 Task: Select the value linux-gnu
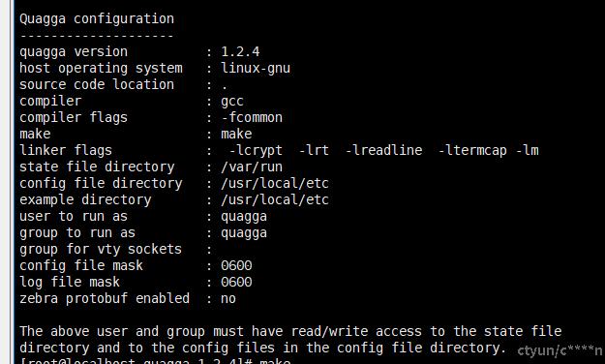point(256,69)
